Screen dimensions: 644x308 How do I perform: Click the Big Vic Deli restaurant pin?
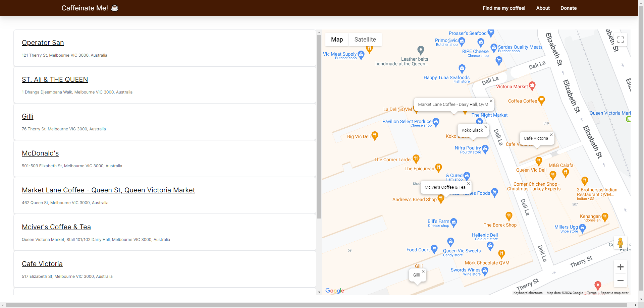pos(375,136)
